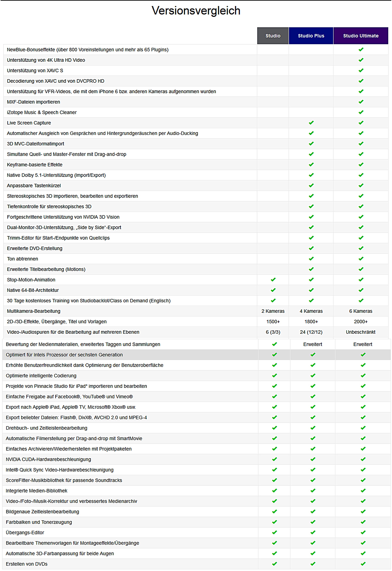Open the Studio Ultimate column header
392x571 pixels.
361,36
